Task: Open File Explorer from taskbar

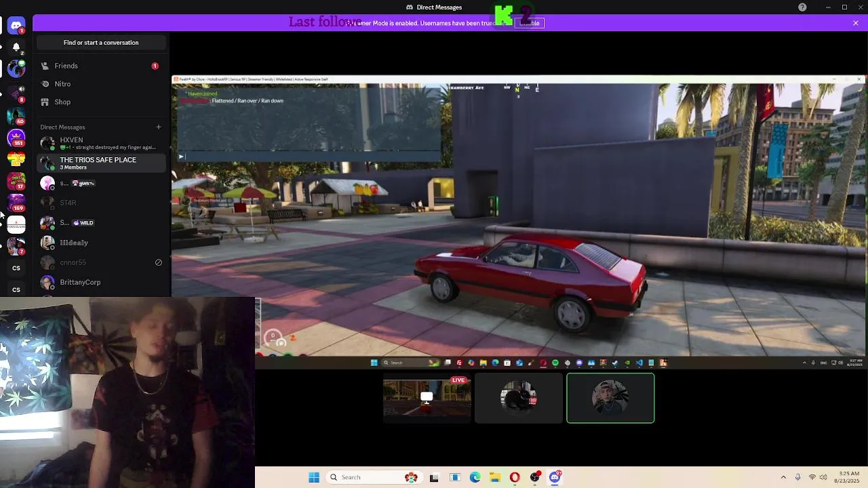Action: point(495,477)
